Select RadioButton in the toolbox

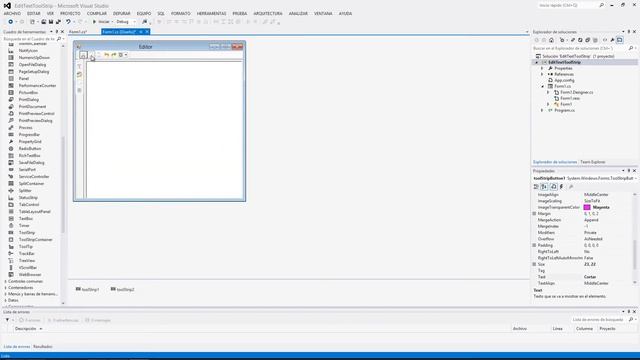30,149
